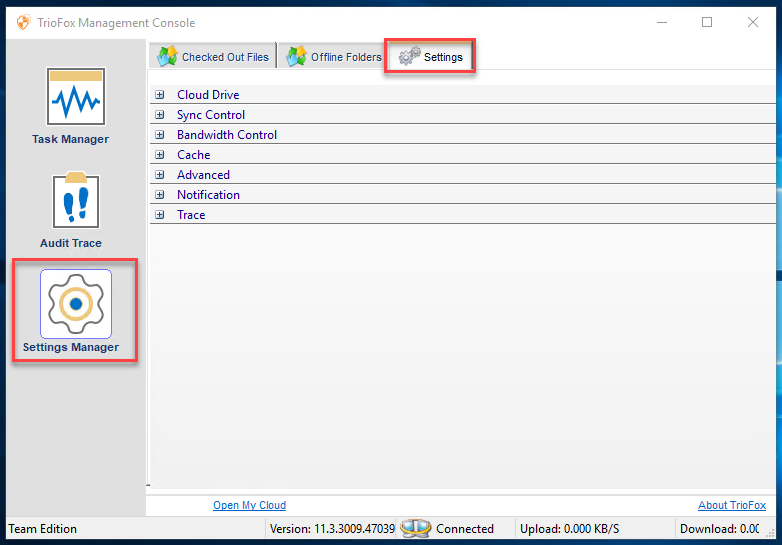Click the Advanced heading text
Screen dimensions: 782x545
pyautogui.click(x=203, y=175)
